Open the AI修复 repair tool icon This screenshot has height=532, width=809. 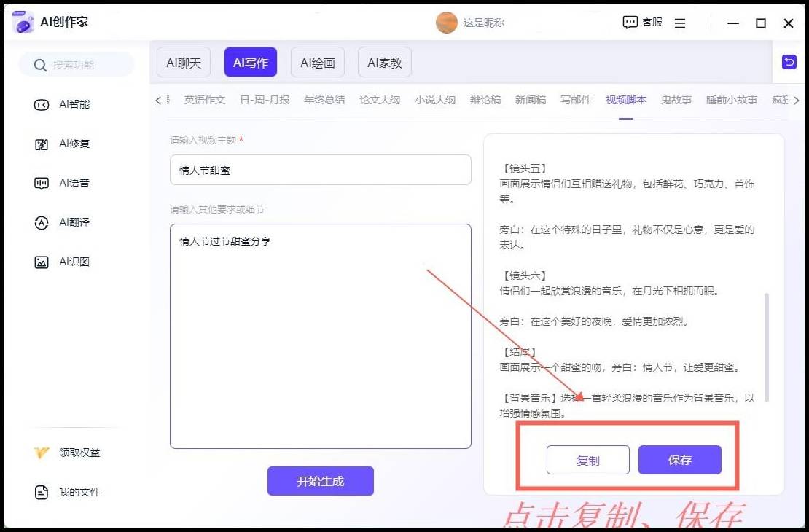(x=42, y=144)
